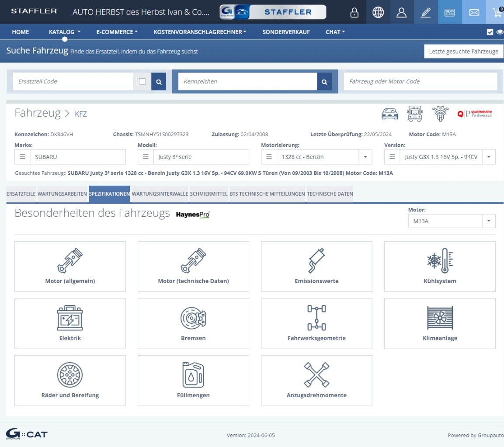Image resolution: width=504 pixels, height=447 pixels.
Task: Open the Elektrik battery tile
Action: 70,323
